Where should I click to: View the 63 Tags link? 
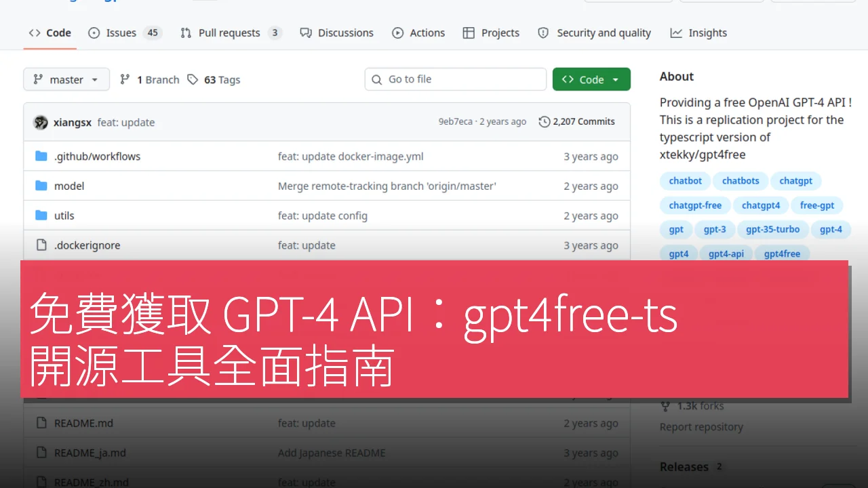(x=214, y=79)
